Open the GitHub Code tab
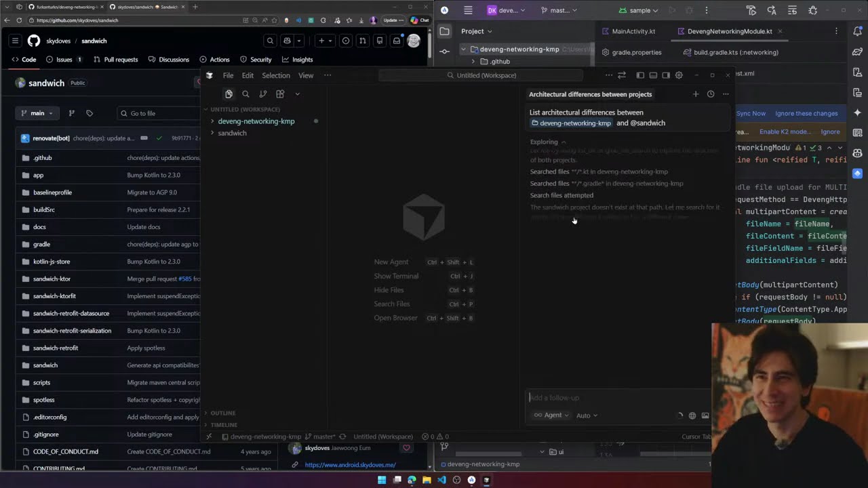The height and width of the screenshot is (488, 868). (24, 60)
